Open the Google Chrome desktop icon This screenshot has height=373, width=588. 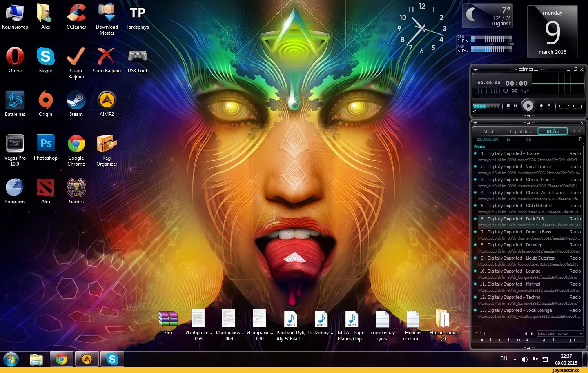76,150
